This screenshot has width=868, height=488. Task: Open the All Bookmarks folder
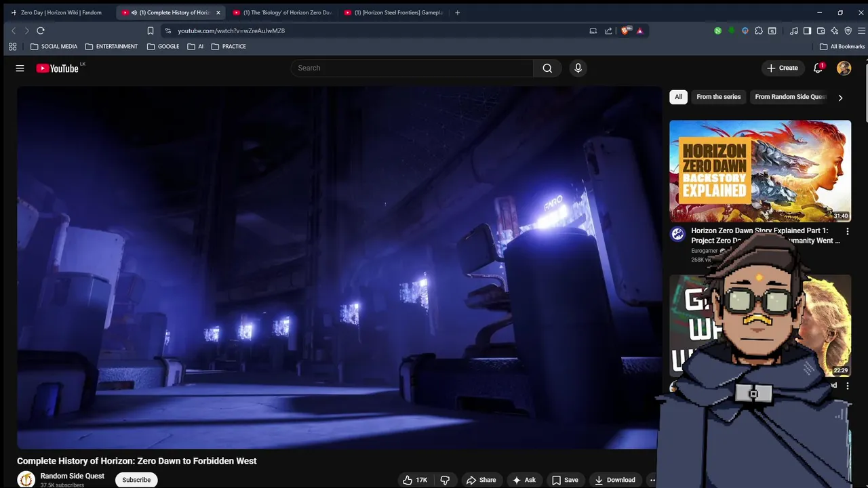pyautogui.click(x=842, y=47)
